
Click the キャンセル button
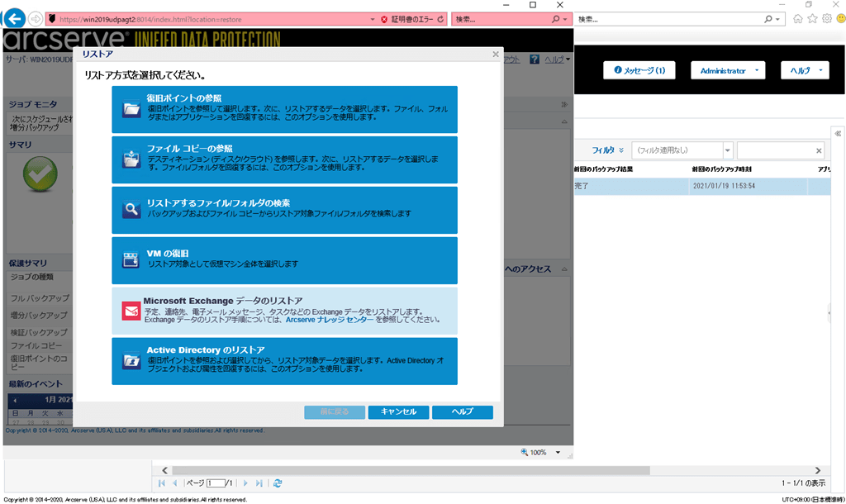(399, 411)
